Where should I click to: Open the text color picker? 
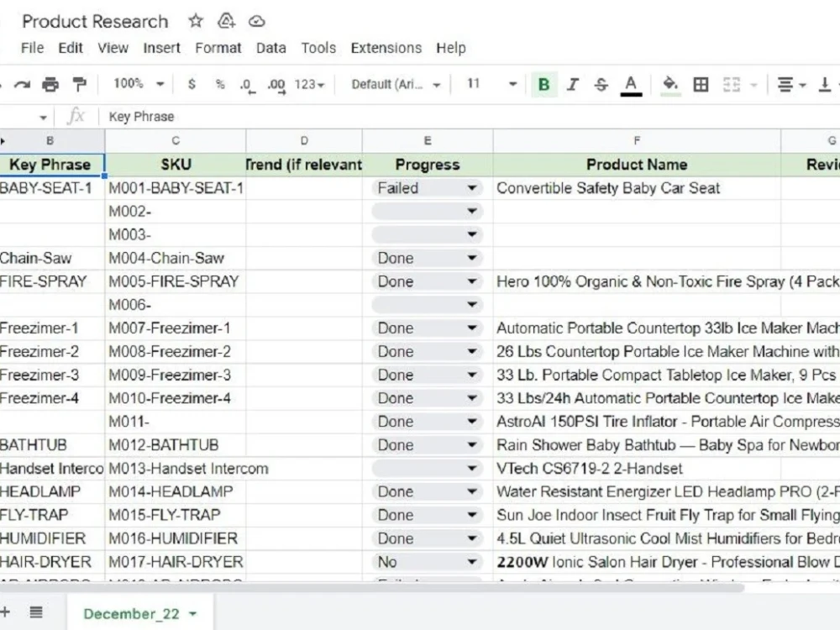630,84
